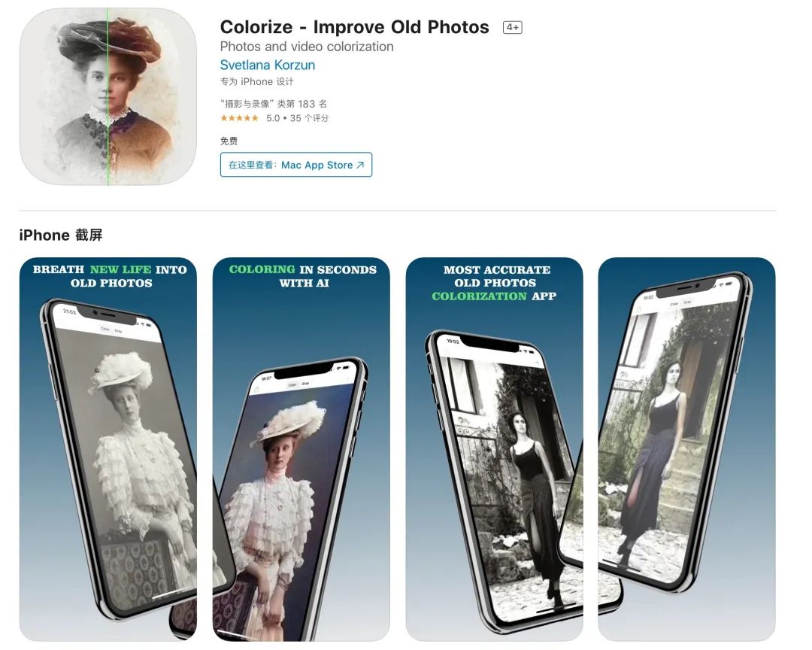Click the Color/Gray toggle in first phone screenshot
This screenshot has height=650, width=812.
pyautogui.click(x=111, y=330)
